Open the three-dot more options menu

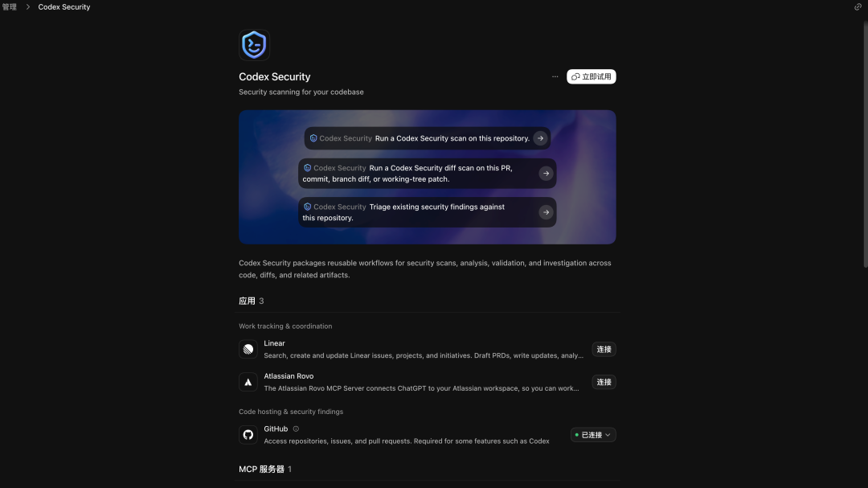[555, 76]
